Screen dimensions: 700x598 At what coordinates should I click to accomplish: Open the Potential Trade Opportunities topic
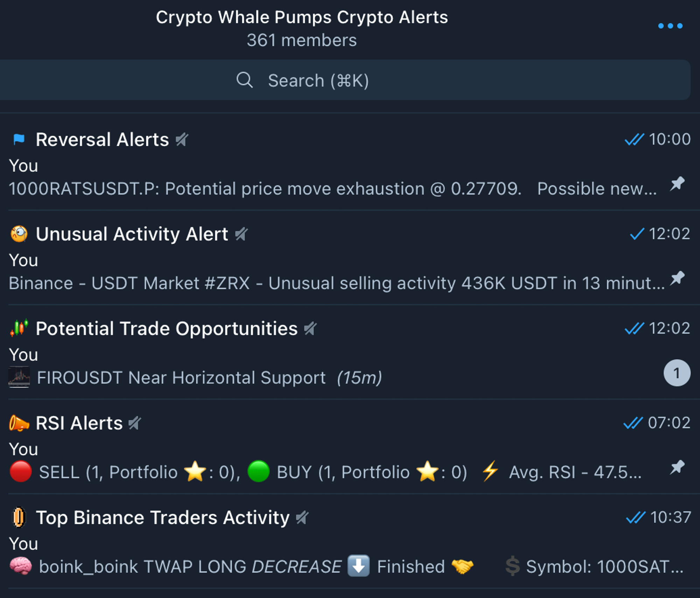click(x=350, y=353)
